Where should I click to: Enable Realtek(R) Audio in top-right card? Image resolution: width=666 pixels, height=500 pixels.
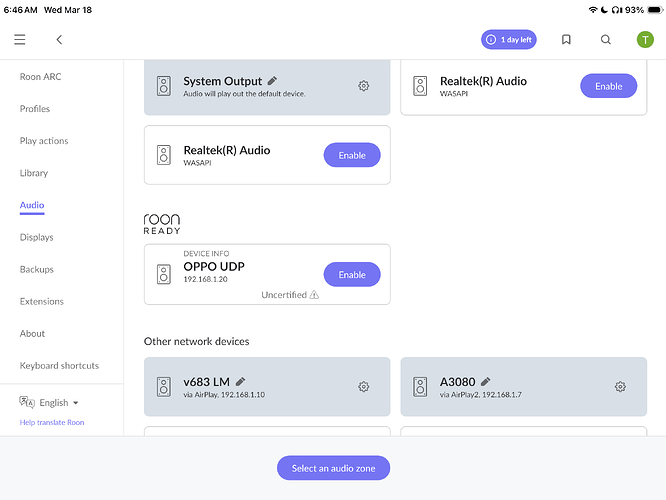point(608,86)
